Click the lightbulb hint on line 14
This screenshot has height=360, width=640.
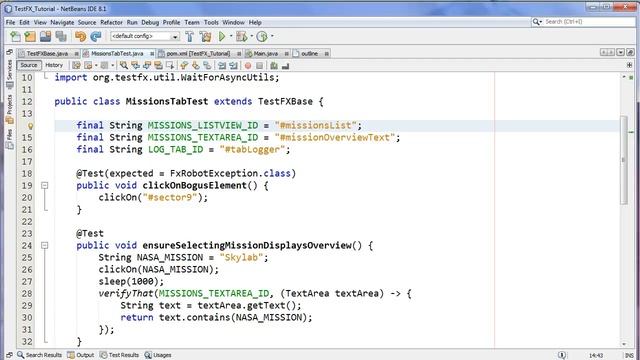pyautogui.click(x=30, y=126)
